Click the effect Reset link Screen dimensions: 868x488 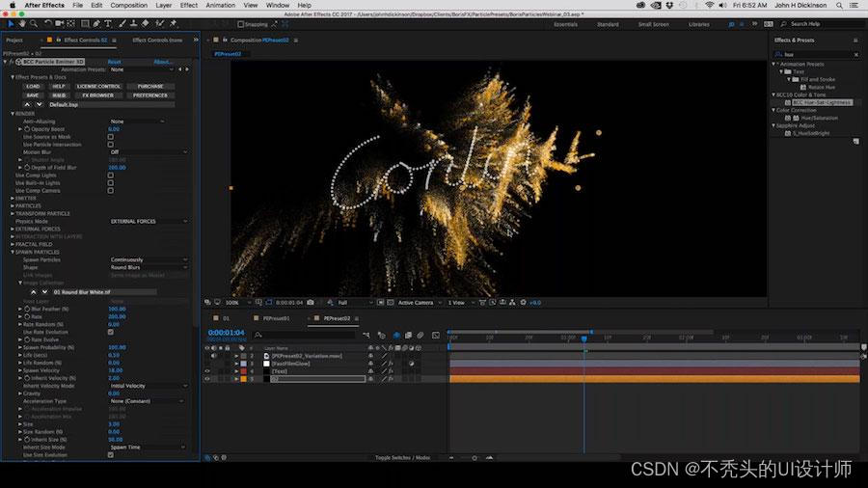(x=115, y=62)
